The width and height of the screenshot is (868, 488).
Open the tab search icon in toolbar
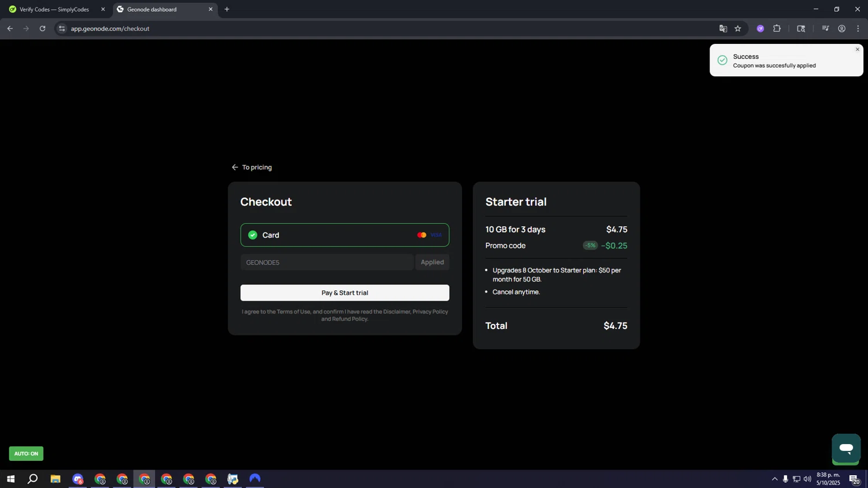coord(801,28)
